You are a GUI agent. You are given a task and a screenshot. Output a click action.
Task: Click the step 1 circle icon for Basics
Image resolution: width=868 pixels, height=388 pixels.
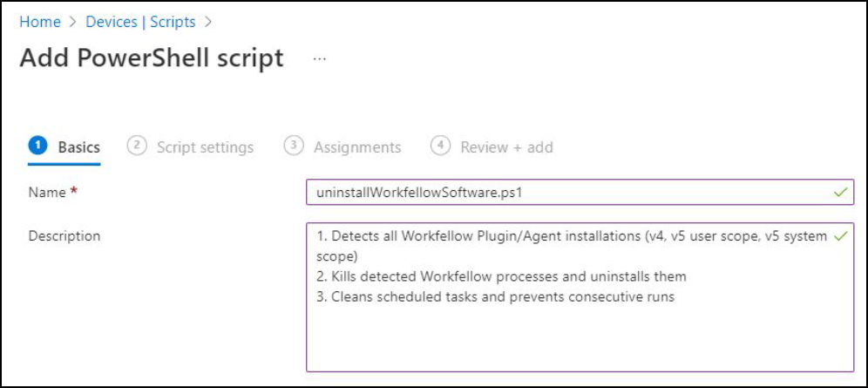[37, 146]
